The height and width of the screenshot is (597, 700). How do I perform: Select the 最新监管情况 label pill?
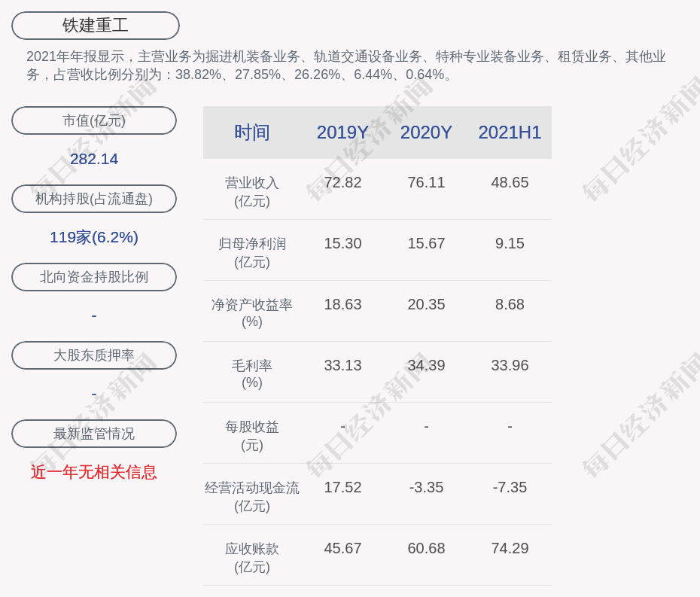94,434
